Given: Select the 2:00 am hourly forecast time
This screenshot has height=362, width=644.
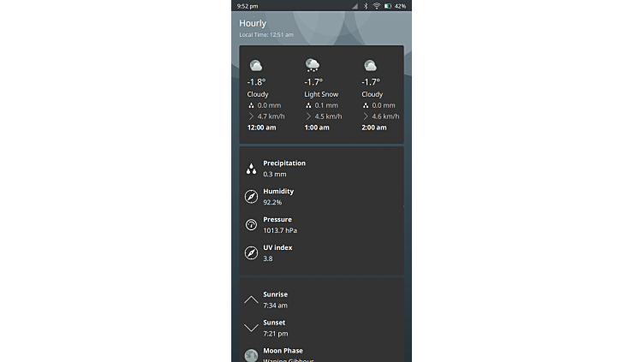Looking at the screenshot, I should click(x=373, y=128).
